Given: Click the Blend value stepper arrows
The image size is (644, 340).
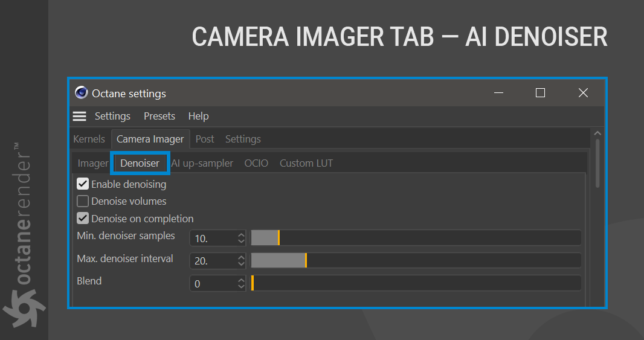Looking at the screenshot, I should 242,283.
